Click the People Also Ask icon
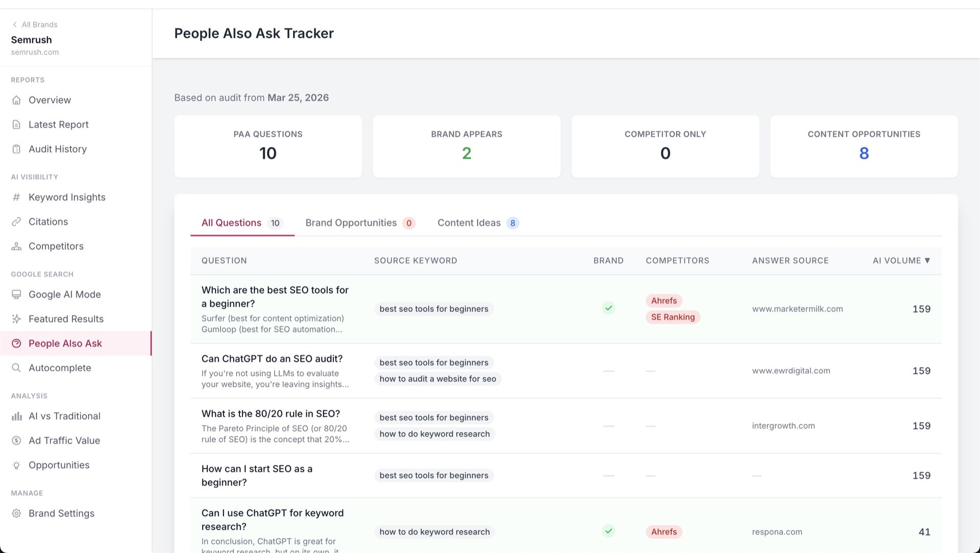 pos(16,344)
